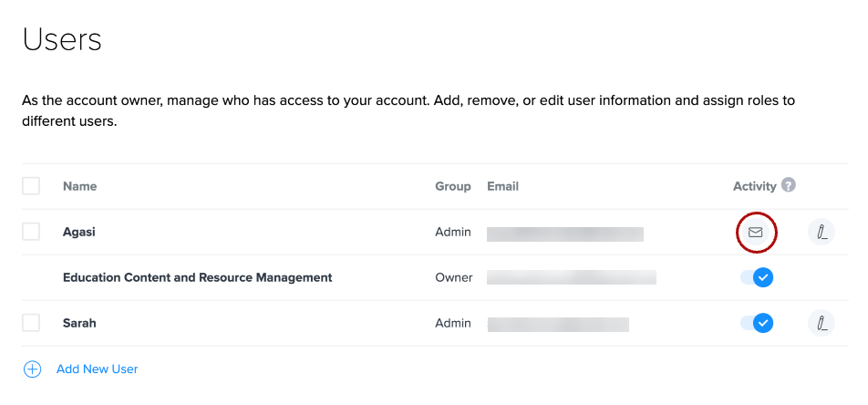868x405 pixels.
Task: Open the Activity help question mark icon
Action: pos(789,185)
